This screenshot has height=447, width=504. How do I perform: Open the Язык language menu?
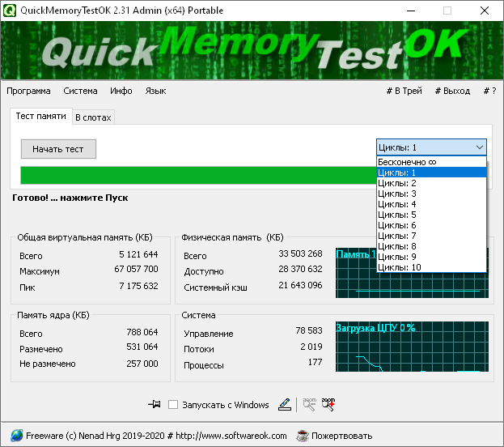[155, 91]
